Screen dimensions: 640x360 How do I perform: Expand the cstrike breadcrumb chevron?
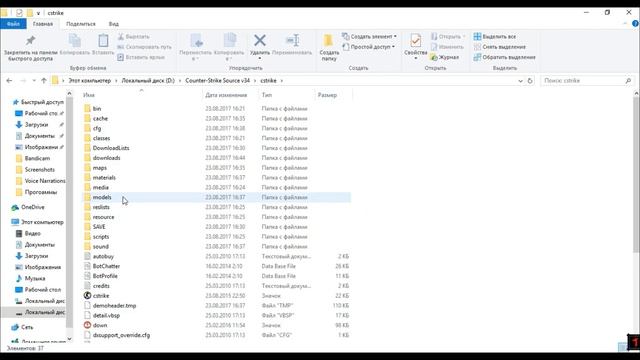point(282,81)
